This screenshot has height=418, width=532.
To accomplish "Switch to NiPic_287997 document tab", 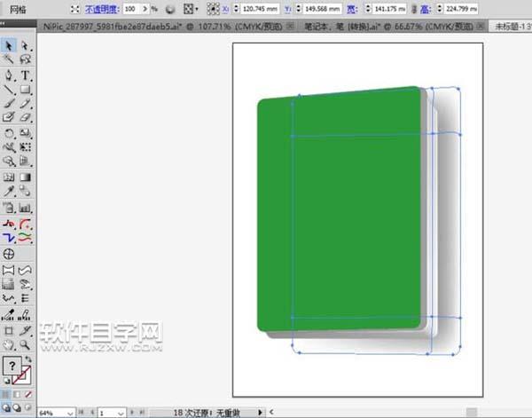I will 167,26.
